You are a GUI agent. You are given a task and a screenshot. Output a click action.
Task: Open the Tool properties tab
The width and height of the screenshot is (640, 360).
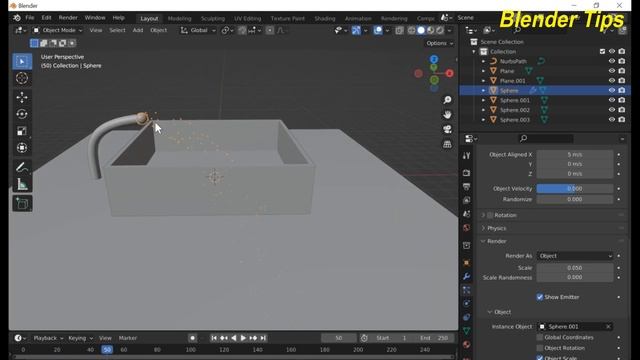click(467, 156)
